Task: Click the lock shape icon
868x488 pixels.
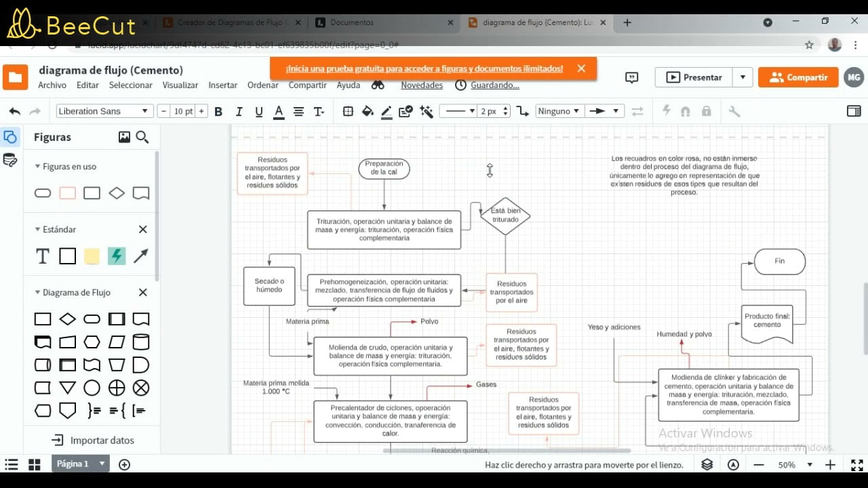Action: pyautogui.click(x=706, y=111)
